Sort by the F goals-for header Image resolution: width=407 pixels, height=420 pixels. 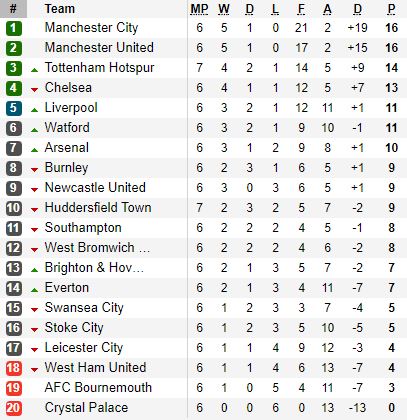[x=301, y=9]
